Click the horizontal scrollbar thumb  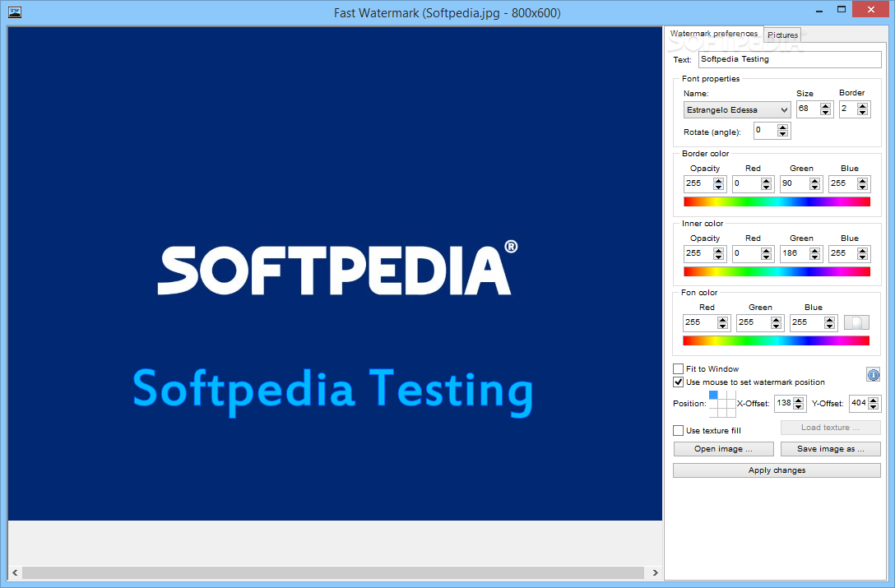pyautogui.click(x=333, y=572)
